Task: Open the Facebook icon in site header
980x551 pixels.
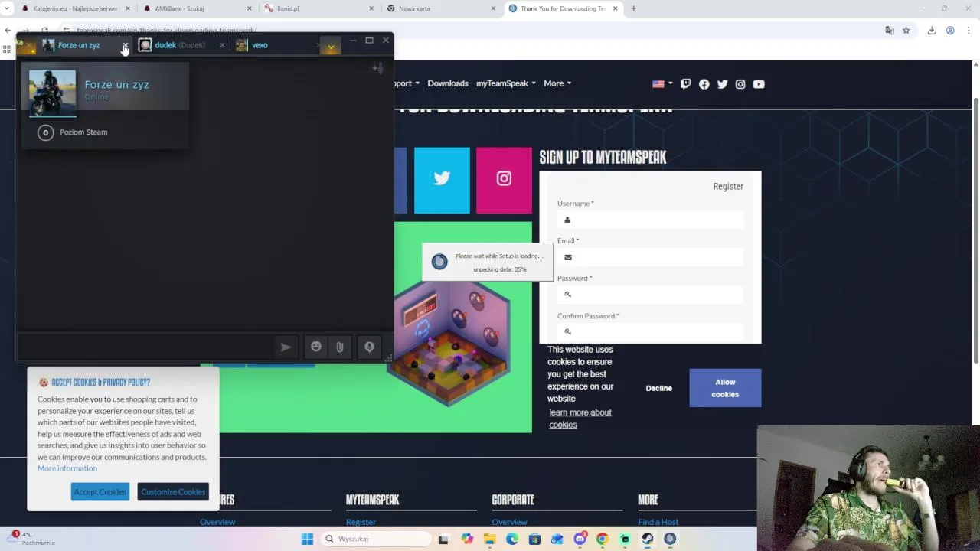Action: coord(704,84)
